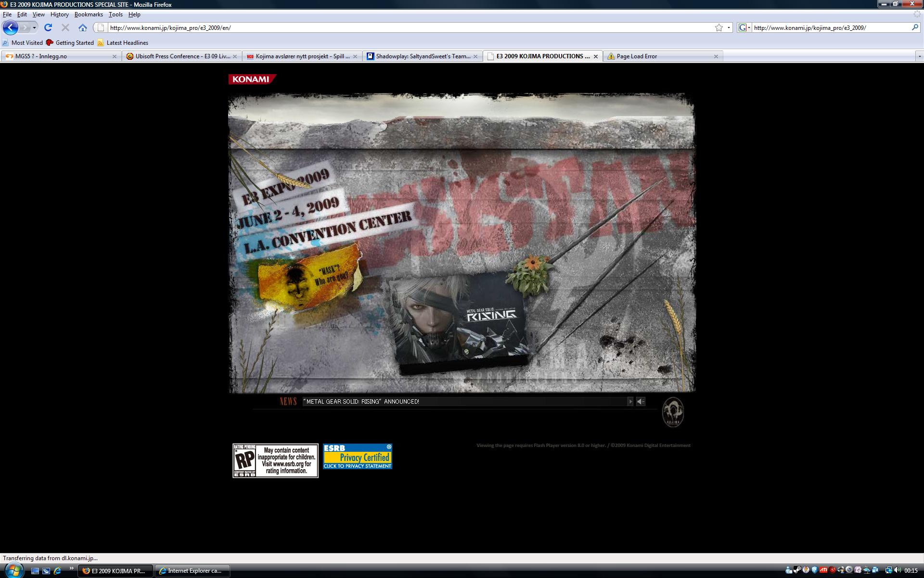Open the File menu

[7, 14]
